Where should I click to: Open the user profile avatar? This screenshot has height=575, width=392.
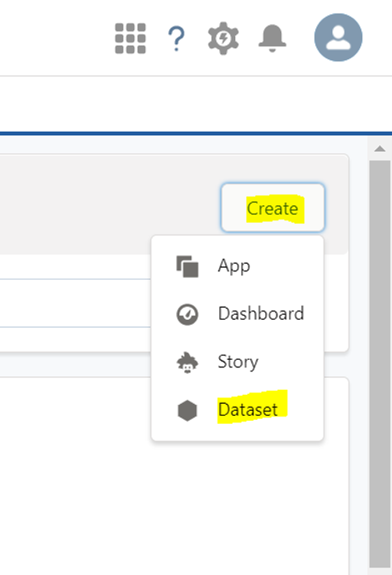point(338,38)
